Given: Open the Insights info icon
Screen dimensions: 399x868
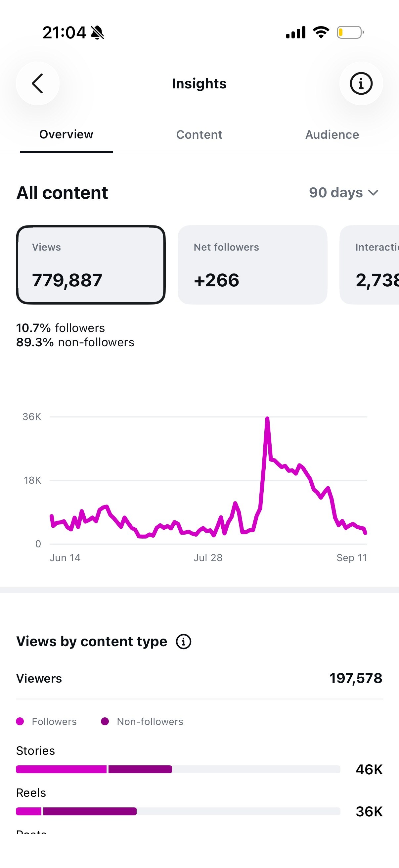Looking at the screenshot, I should [x=361, y=83].
